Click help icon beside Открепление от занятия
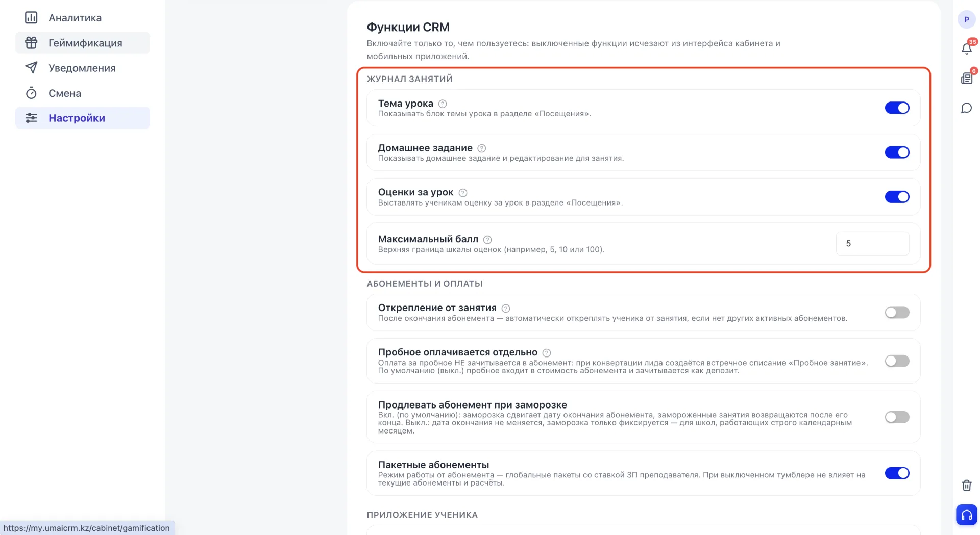This screenshot has height=535, width=980. (506, 308)
